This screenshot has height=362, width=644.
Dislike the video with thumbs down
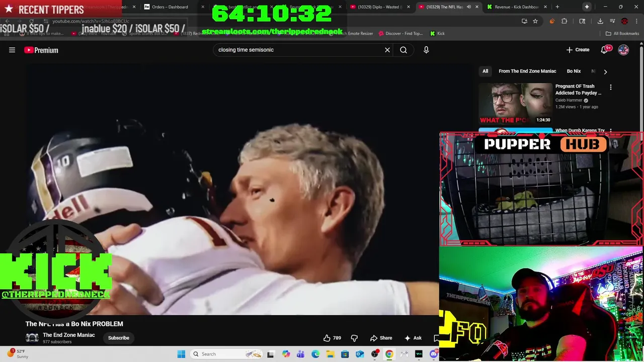click(x=354, y=338)
